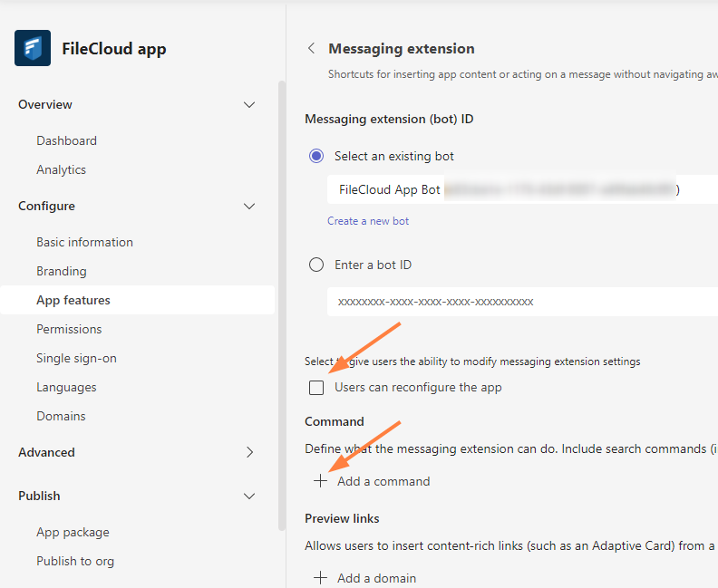The image size is (718, 588).
Task: Click the FileCloud app logo icon
Action: tap(33, 48)
